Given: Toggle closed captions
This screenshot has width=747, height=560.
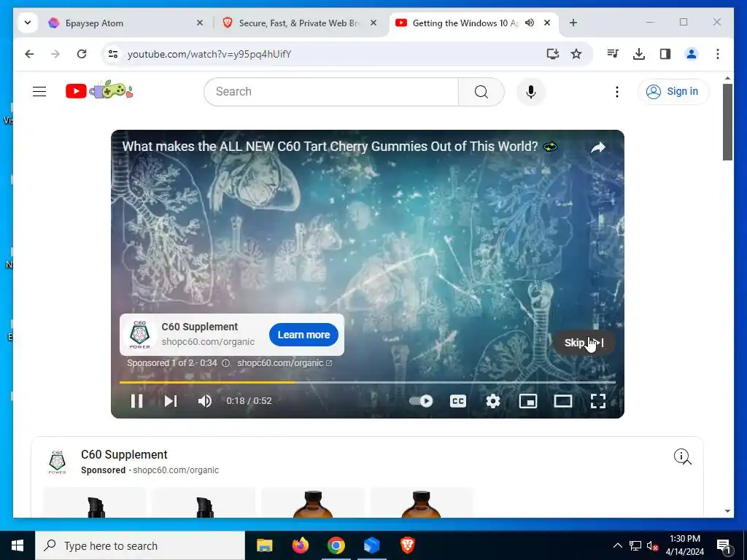Looking at the screenshot, I should (458, 401).
